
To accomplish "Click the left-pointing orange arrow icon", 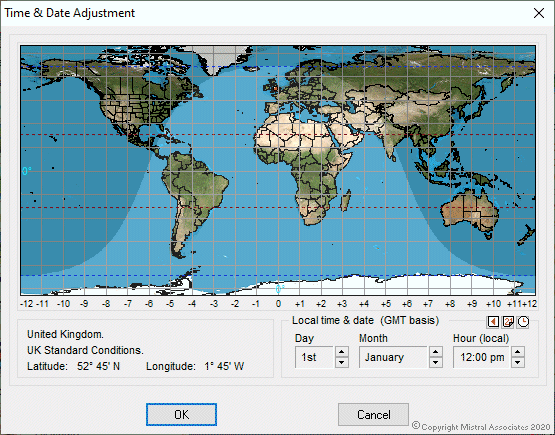I will pos(493,322).
